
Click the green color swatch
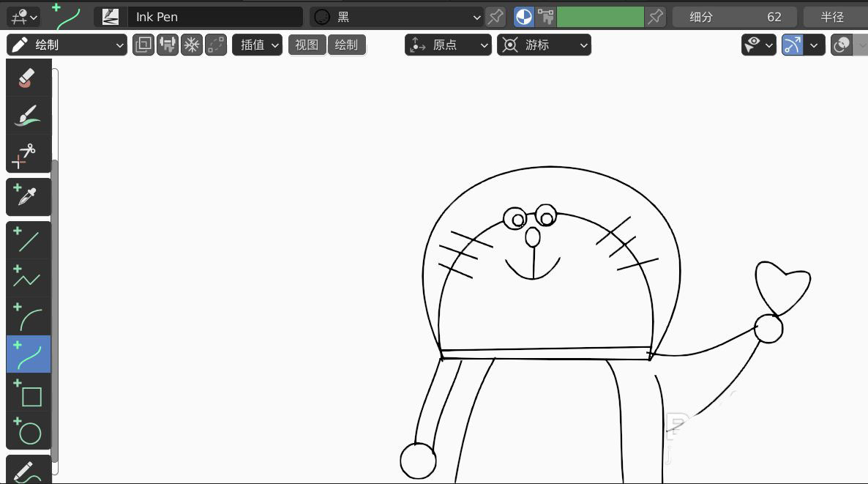[600, 17]
